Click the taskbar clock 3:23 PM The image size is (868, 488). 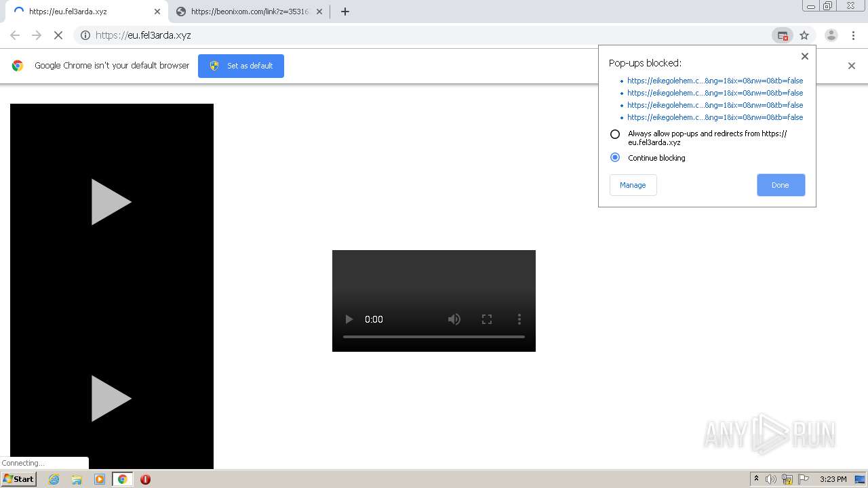(833, 479)
